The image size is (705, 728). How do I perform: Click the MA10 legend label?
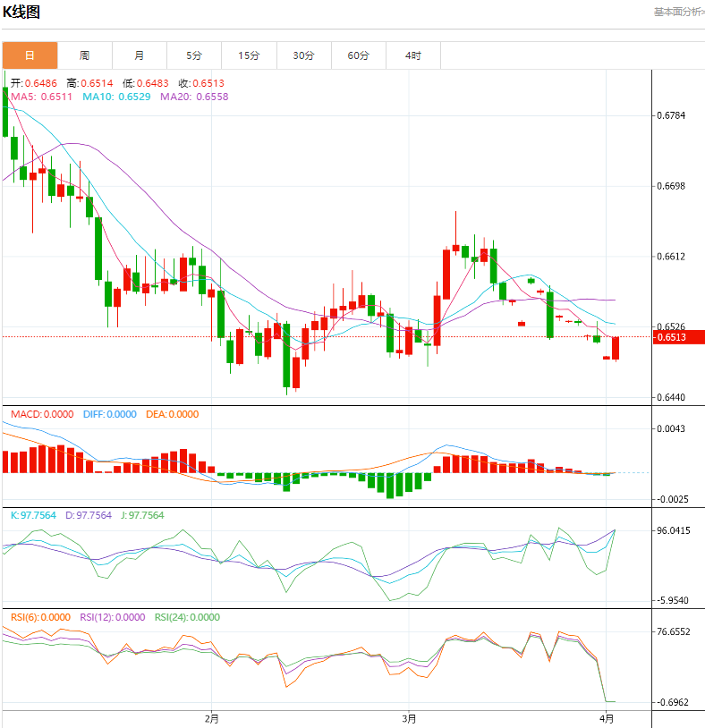point(115,96)
